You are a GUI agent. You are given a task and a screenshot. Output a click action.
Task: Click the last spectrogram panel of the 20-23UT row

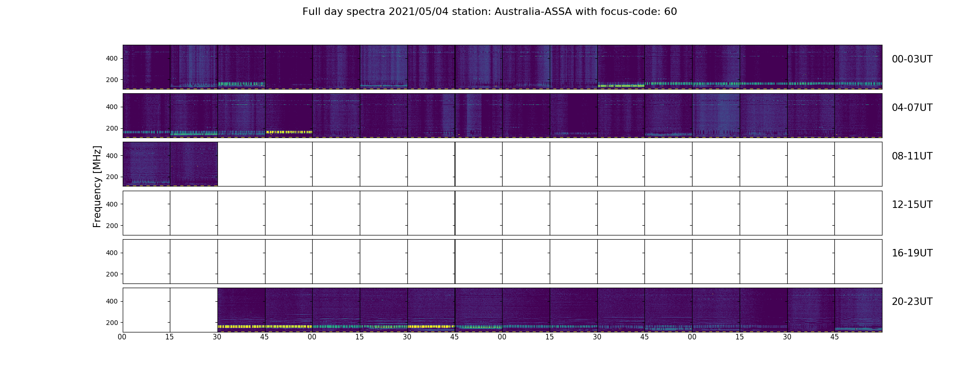click(x=858, y=310)
